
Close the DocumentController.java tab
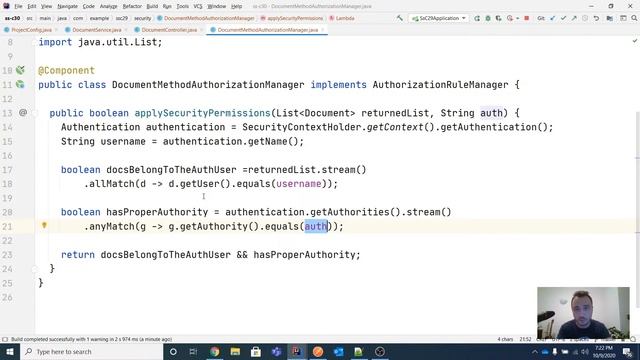pyautogui.click(x=202, y=30)
